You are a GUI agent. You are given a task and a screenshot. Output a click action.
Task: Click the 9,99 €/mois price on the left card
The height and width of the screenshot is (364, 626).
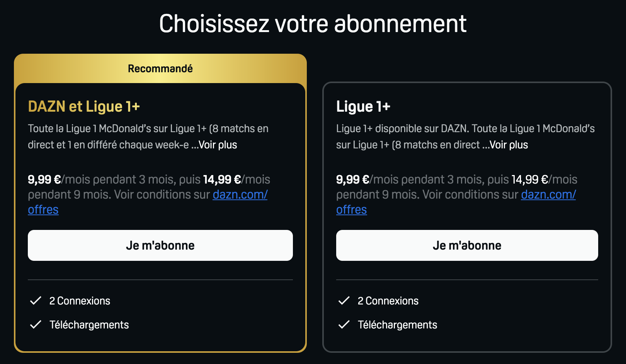46,179
